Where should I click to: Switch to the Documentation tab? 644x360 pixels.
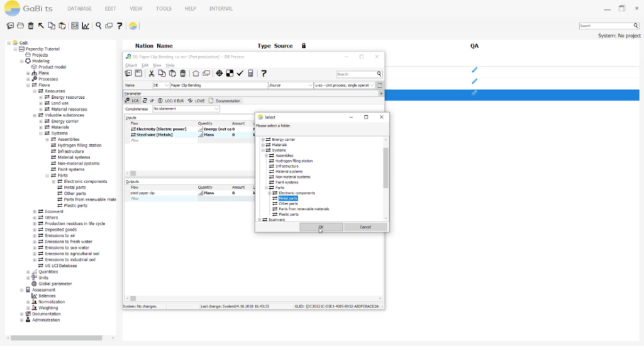coord(225,101)
